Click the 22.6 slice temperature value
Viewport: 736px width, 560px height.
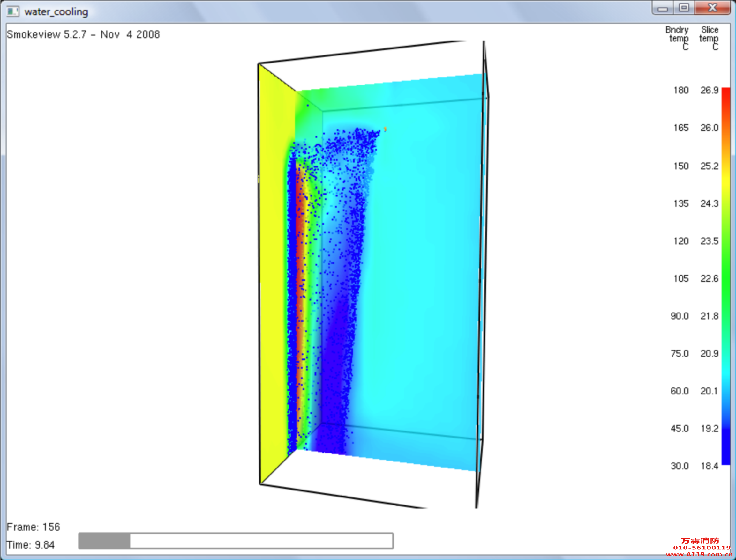click(x=709, y=278)
